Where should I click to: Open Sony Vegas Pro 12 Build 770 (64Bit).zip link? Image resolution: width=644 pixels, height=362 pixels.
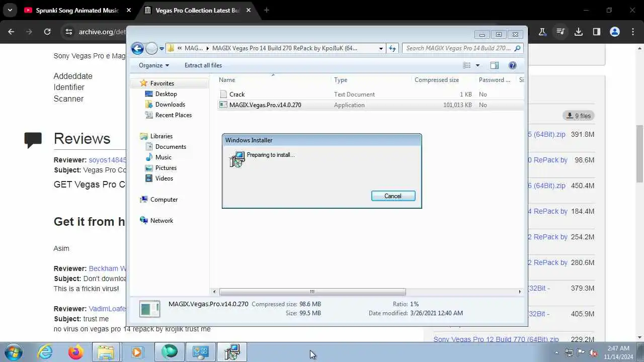point(496,339)
